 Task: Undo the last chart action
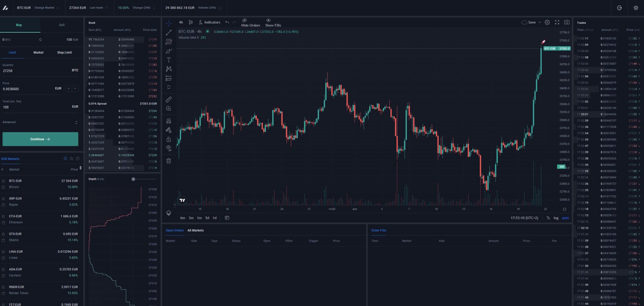(x=227, y=22)
